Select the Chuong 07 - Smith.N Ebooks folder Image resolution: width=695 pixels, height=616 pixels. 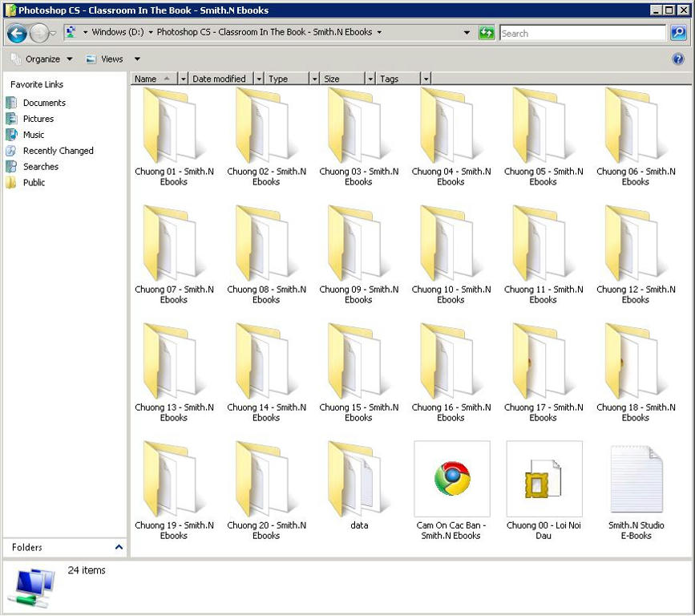pos(174,254)
